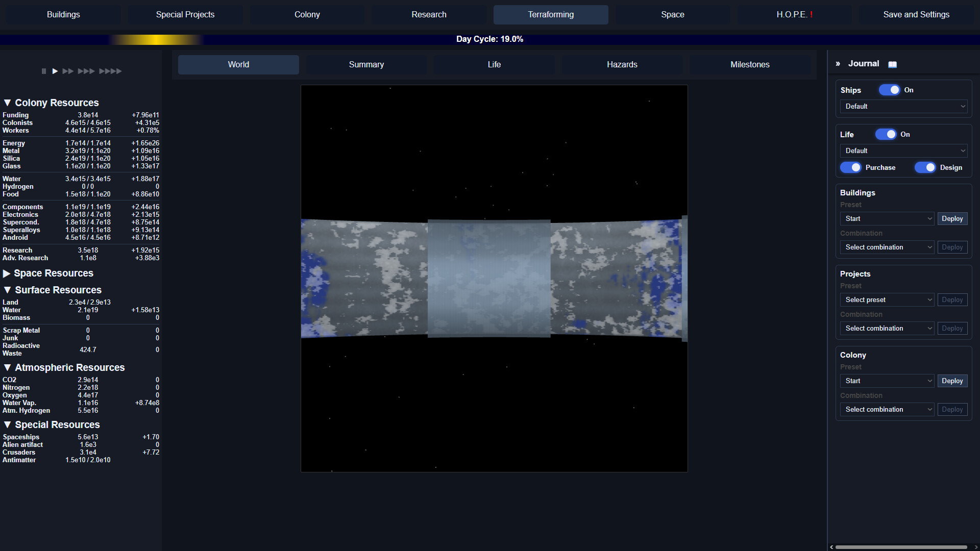Click the Day Cycle progress bar
The width and height of the screenshot is (980, 551).
point(490,39)
